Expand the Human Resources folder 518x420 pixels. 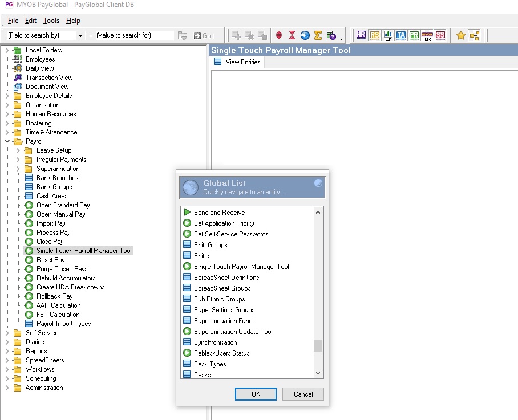pos(7,114)
